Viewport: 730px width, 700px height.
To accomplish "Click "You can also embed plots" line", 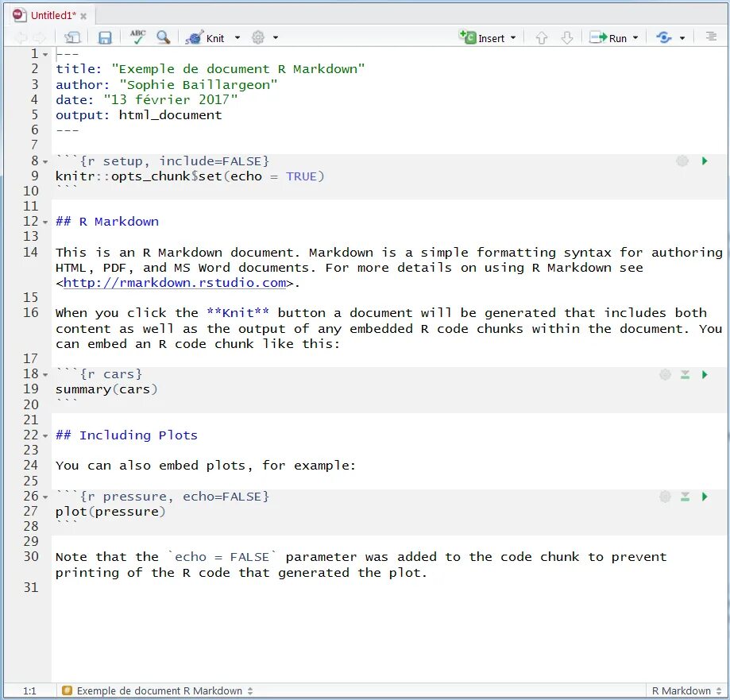I will point(205,466).
